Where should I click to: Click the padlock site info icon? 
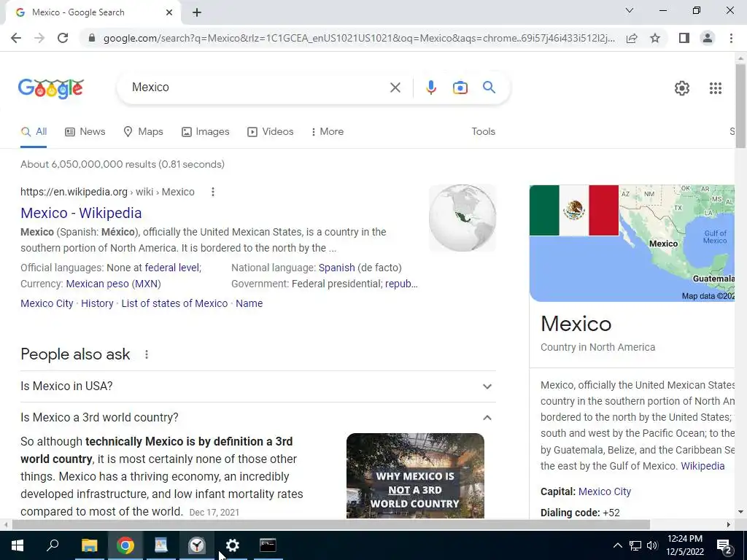click(91, 38)
